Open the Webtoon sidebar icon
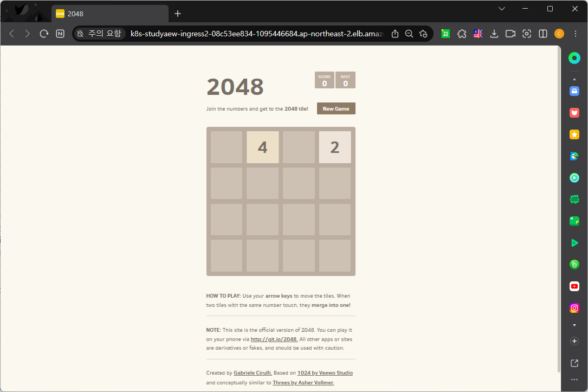Image resolution: width=588 pixels, height=392 pixels. [x=574, y=200]
